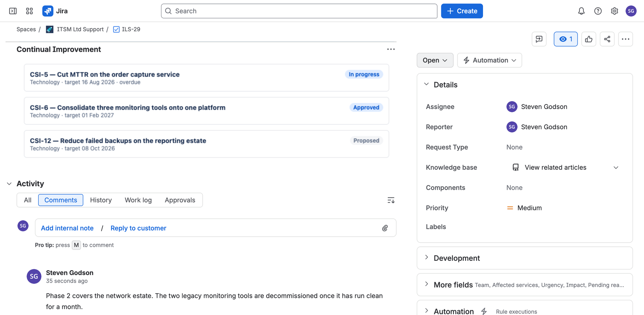Click the ITSM Ltd Support space icon
The image size is (644, 315).
coord(50,29)
